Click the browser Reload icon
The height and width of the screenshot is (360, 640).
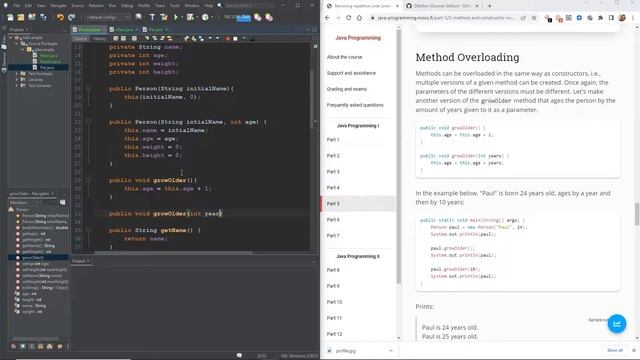tap(349, 18)
